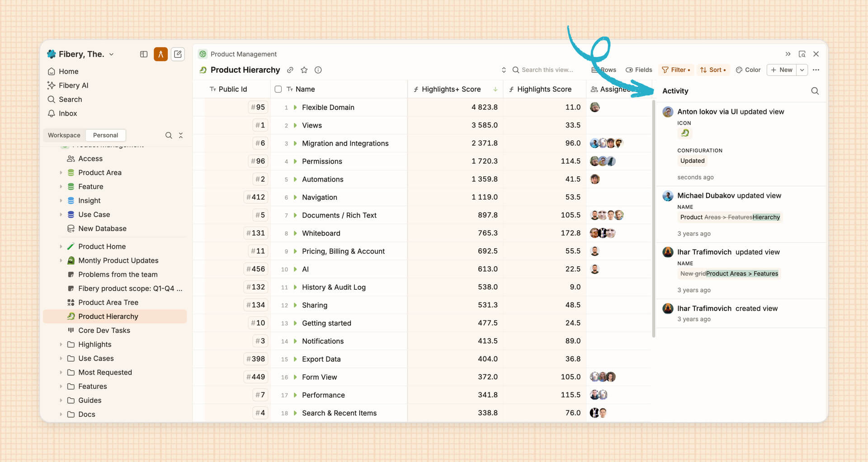The height and width of the screenshot is (462, 868).
Task: Open the more options ellipsis menu
Action: (x=816, y=70)
